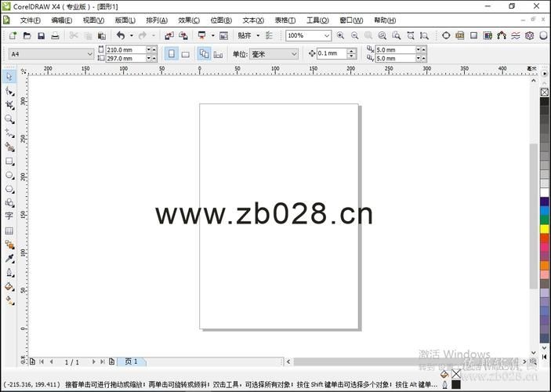
Task: Create a new document
Action: point(13,35)
